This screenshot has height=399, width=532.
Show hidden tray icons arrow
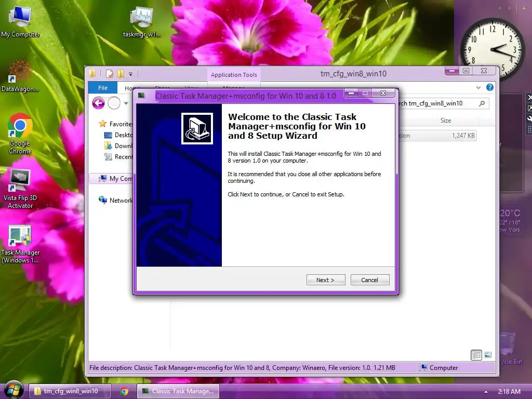[486, 392]
